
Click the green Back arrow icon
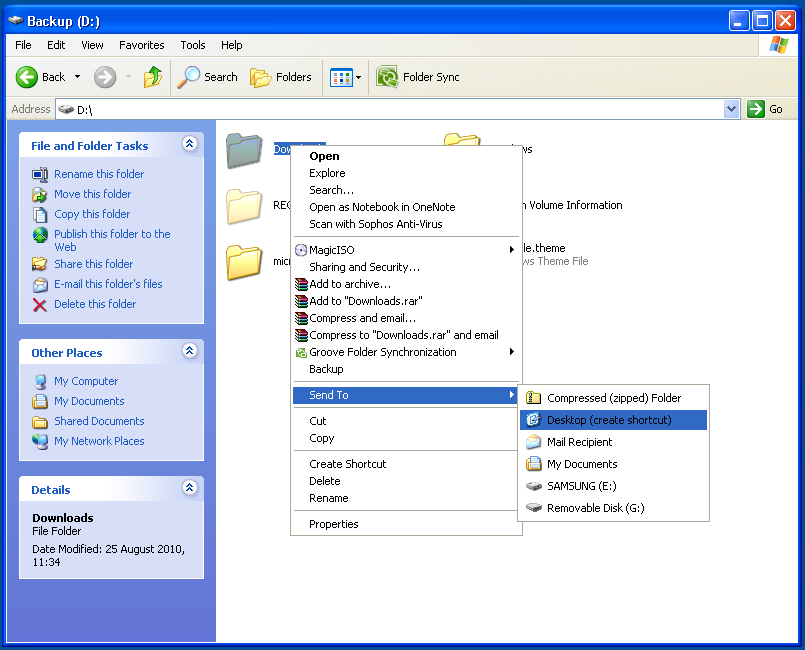click(27, 77)
